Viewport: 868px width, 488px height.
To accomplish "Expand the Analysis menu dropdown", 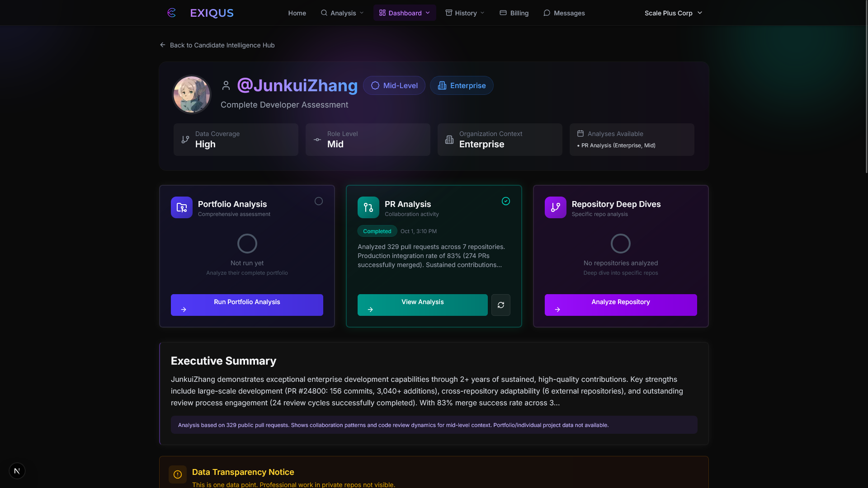I will pos(342,13).
